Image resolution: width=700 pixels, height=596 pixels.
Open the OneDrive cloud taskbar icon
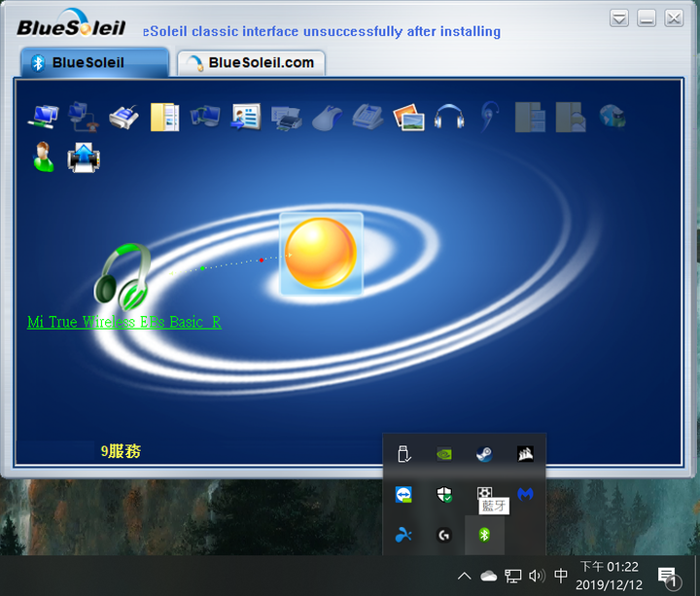coord(488,576)
